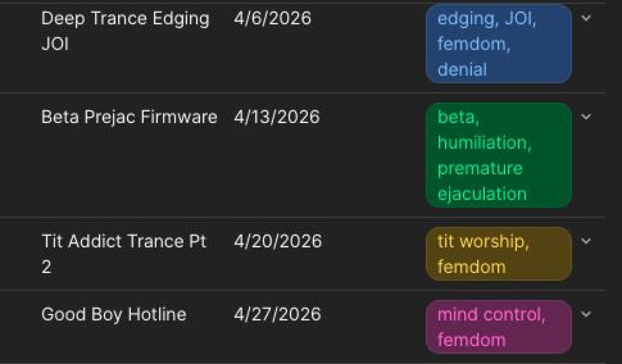This screenshot has width=622, height=364.
Task: Select the 4/6/2026 date cell
Action: 272,19
